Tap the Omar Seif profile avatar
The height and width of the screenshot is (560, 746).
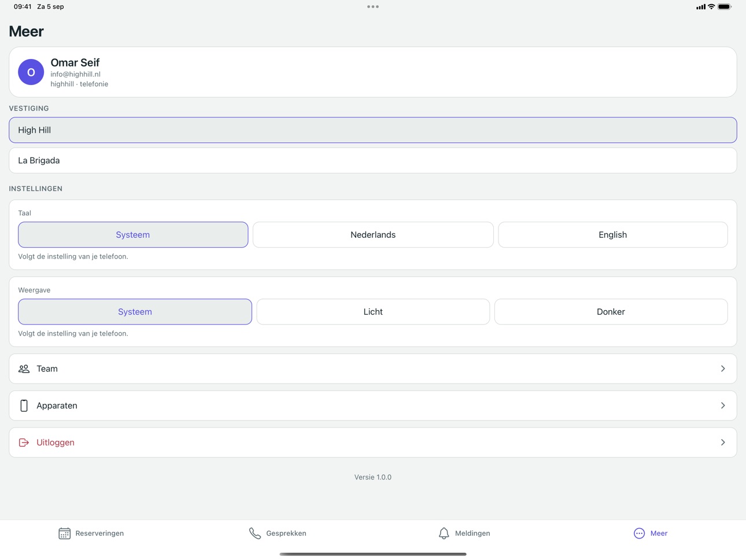[x=31, y=72]
